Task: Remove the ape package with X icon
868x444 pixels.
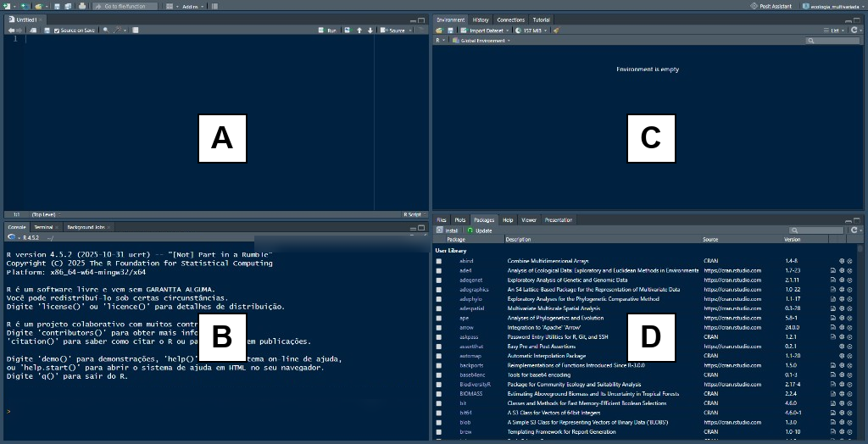Action: 849,319
